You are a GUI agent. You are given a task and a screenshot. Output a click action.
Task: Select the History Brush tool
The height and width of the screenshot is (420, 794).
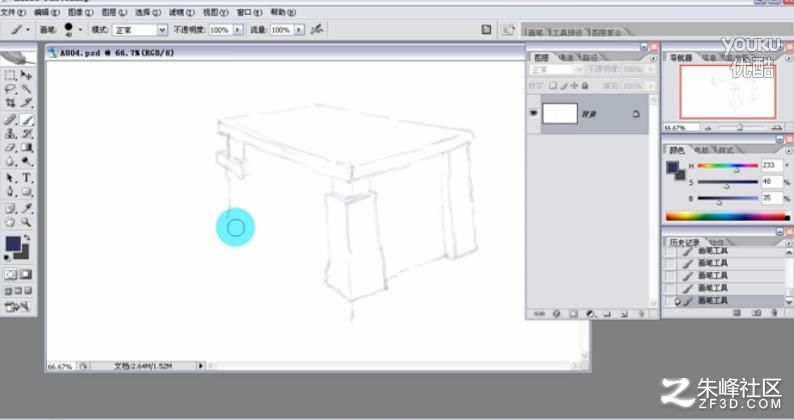pos(26,134)
